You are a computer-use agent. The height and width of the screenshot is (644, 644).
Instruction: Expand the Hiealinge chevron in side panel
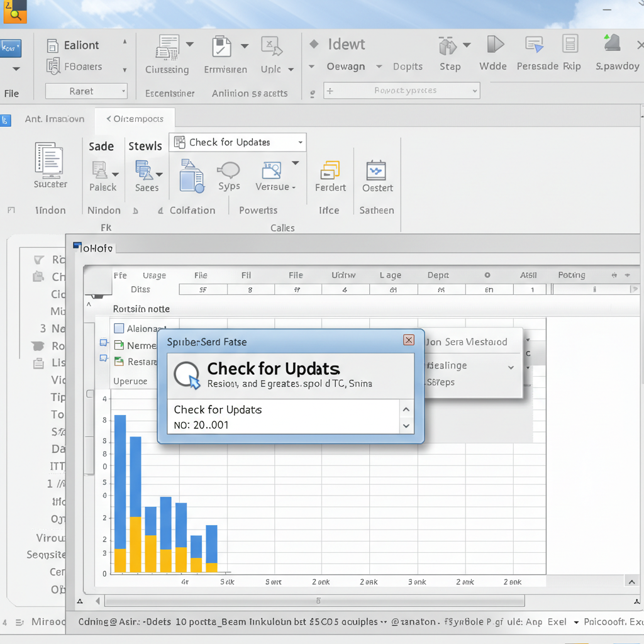511,367
